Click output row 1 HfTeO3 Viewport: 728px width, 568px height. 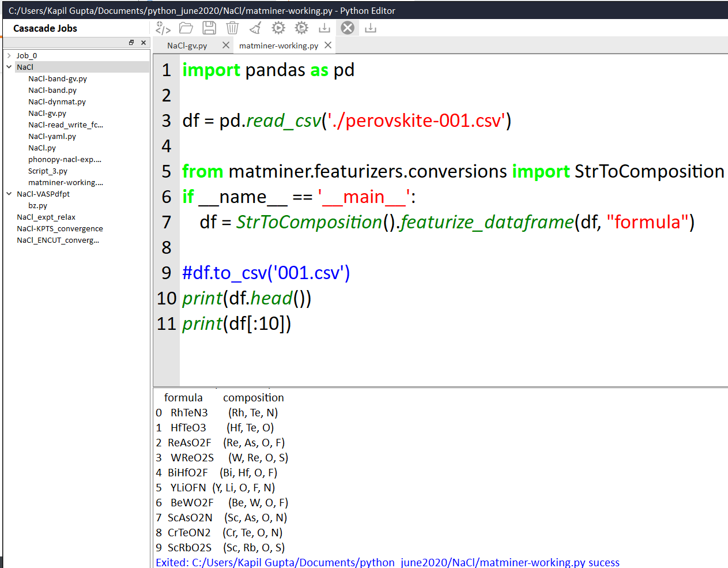[215, 428]
